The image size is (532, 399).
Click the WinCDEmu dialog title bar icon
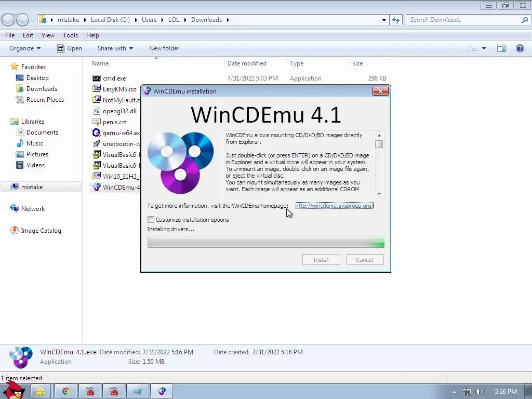pyautogui.click(x=147, y=91)
